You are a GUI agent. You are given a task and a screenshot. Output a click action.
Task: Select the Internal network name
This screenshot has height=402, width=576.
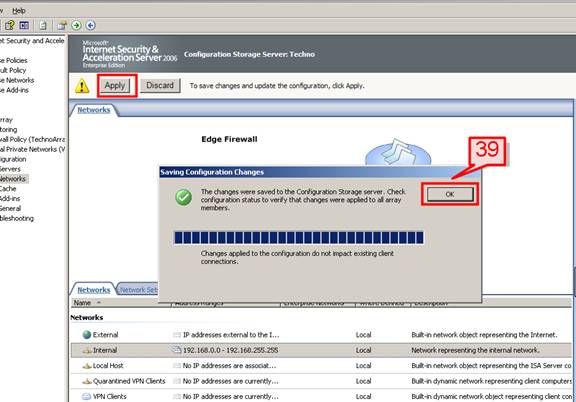105,350
